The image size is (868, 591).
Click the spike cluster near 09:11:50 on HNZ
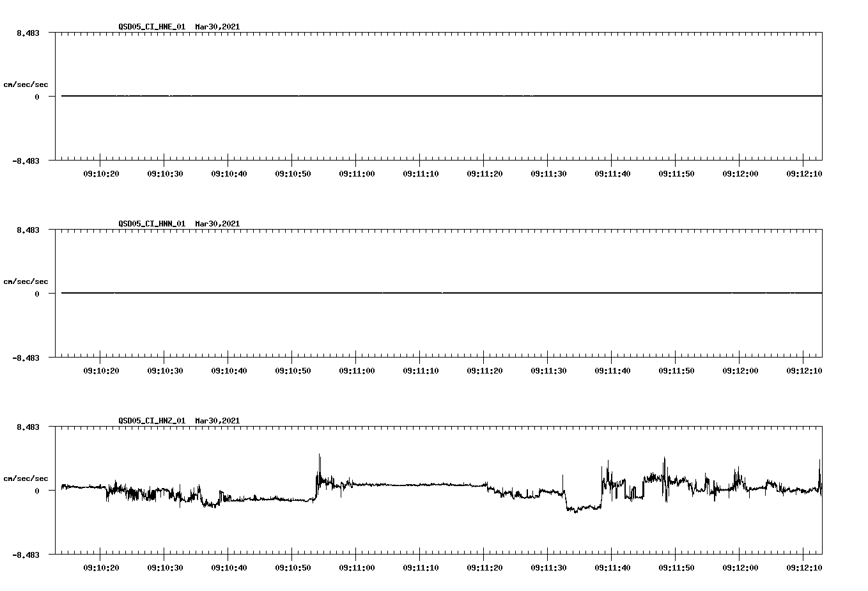[x=663, y=461]
